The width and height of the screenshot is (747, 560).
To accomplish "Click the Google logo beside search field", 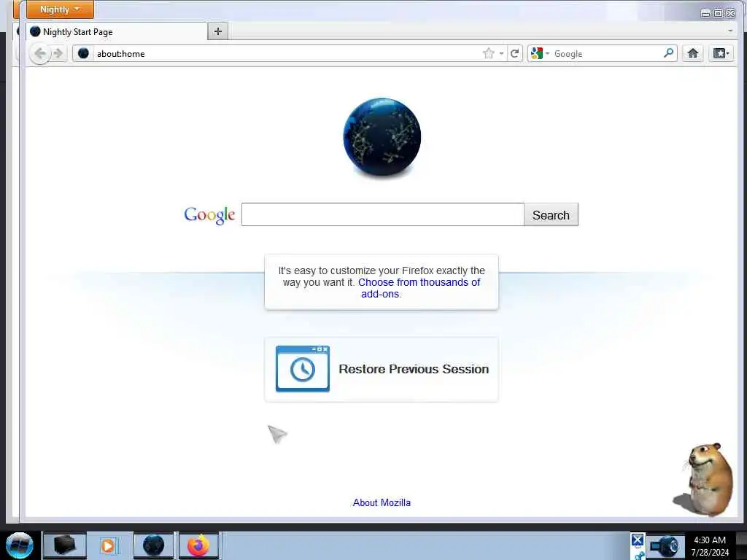I will (x=209, y=215).
